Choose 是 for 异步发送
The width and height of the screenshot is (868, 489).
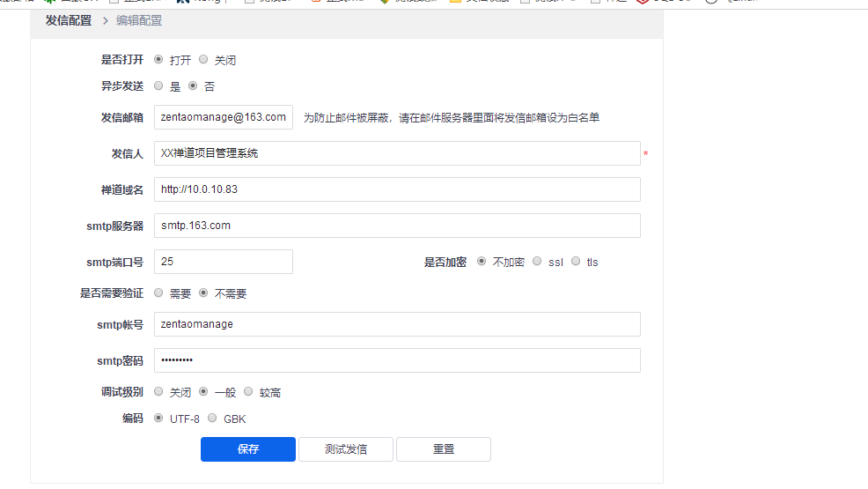pyautogui.click(x=158, y=85)
